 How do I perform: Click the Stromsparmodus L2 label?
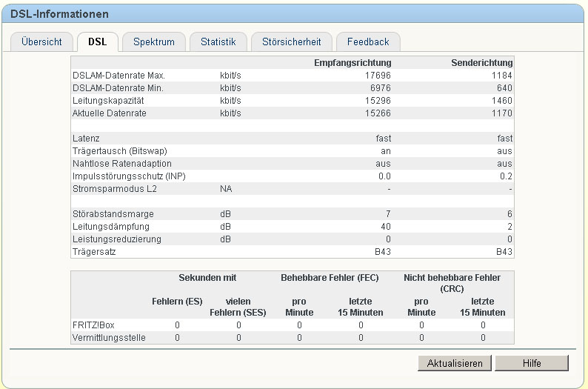click(x=114, y=189)
